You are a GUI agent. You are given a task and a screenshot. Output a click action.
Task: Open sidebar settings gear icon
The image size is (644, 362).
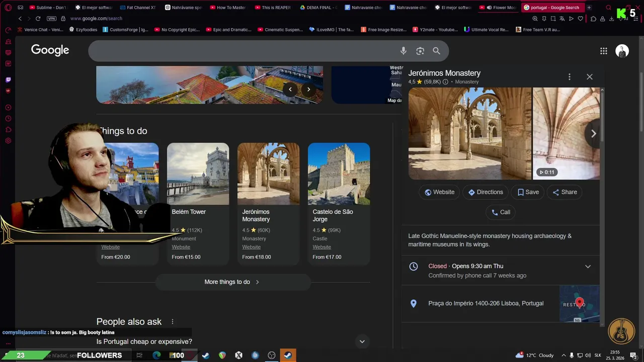tap(8, 141)
